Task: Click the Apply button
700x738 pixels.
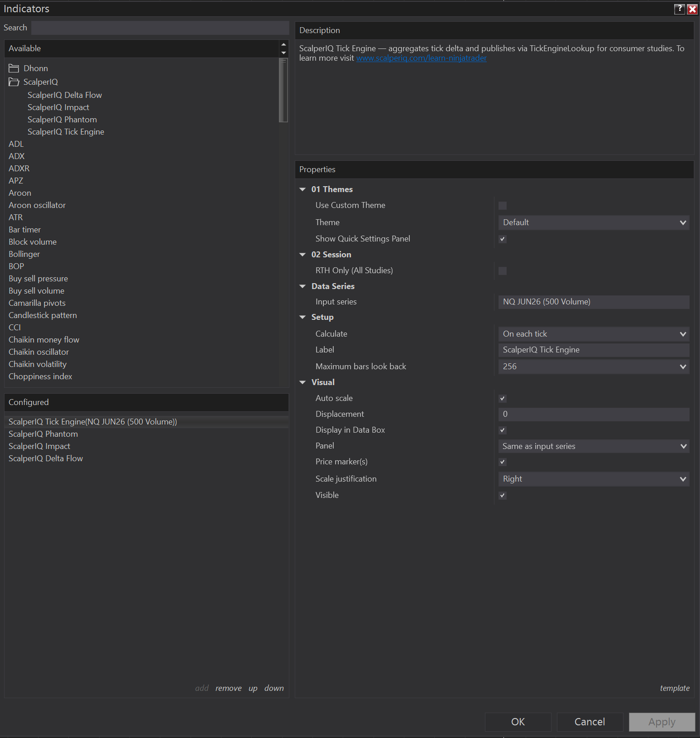Action: pos(662,722)
